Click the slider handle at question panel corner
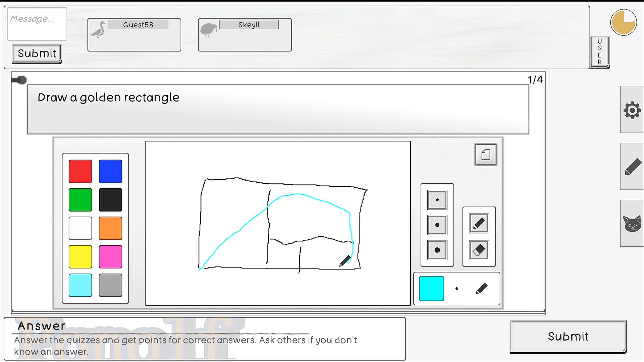Screen dimensions: 644x362 click(x=19, y=80)
